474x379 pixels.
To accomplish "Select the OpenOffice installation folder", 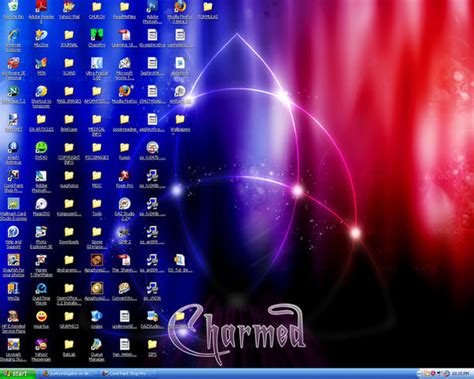I will point(69,294).
